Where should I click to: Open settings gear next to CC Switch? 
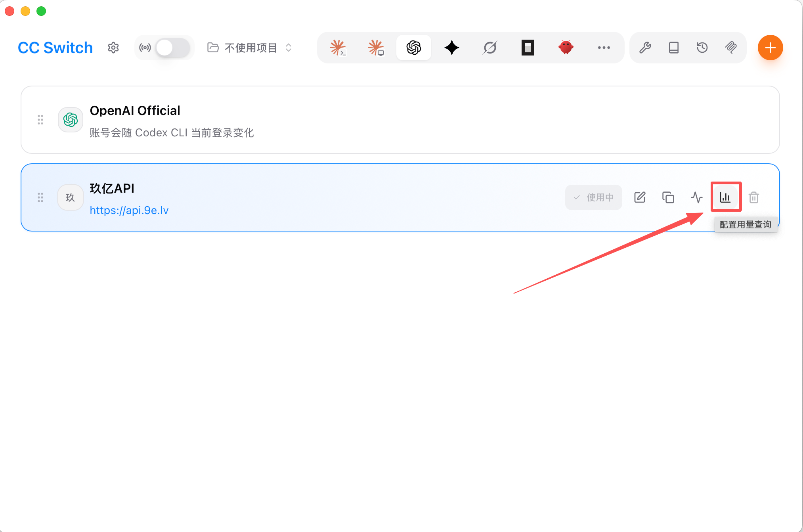click(x=113, y=48)
